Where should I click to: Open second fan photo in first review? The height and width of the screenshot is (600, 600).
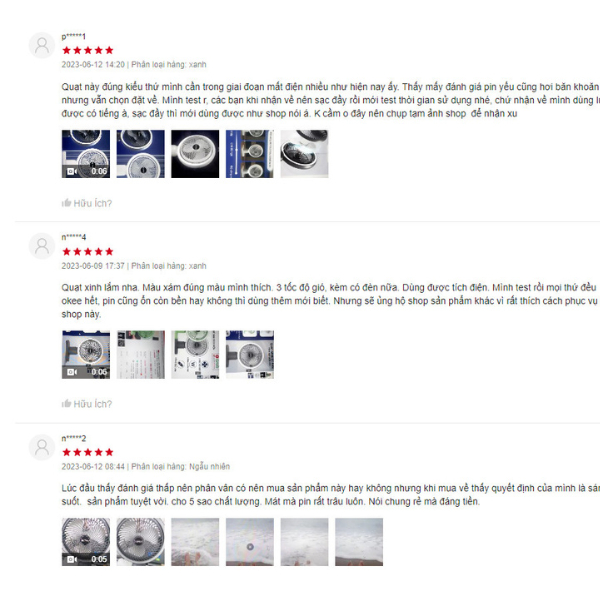140,154
